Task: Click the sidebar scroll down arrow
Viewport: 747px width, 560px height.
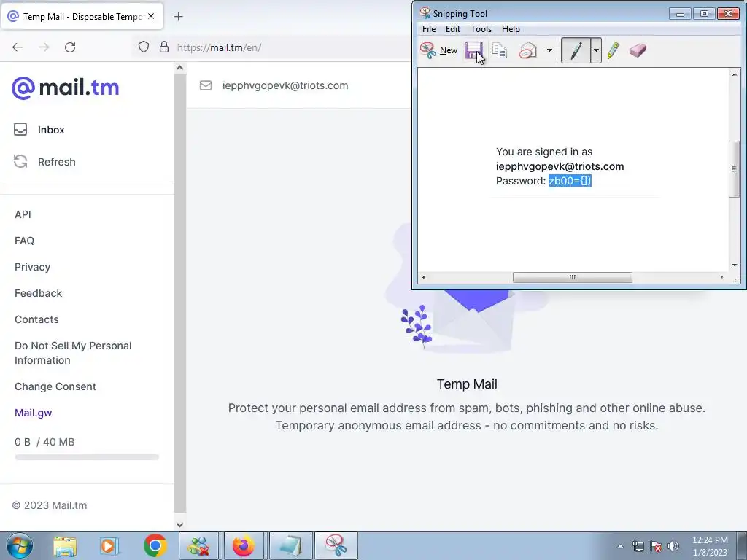Action: coord(179,524)
